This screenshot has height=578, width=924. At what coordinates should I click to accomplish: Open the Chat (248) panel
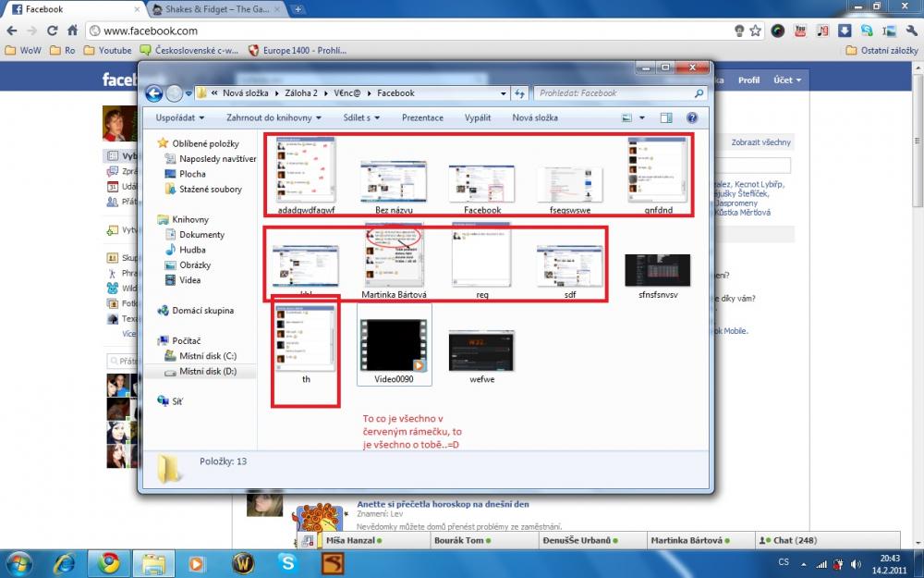(x=827, y=540)
